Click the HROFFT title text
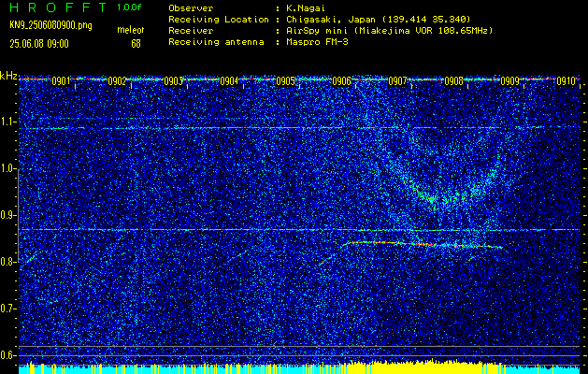Viewport: 588px width, 374px height. point(58,7)
